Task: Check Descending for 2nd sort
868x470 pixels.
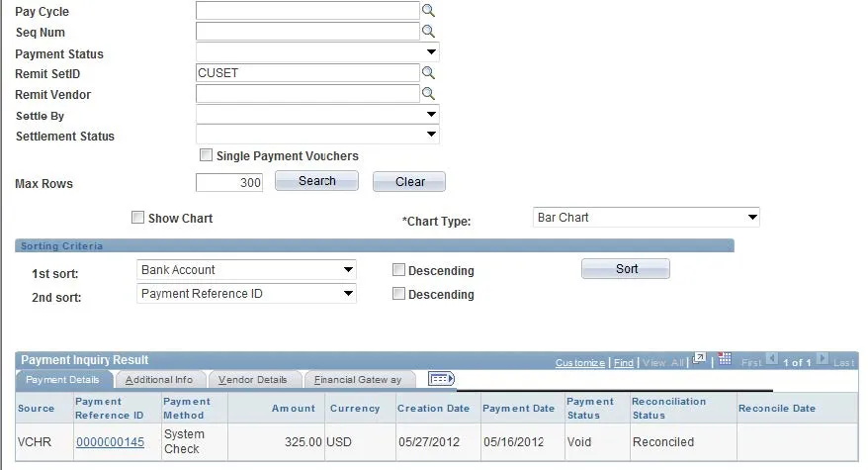Action: tap(398, 294)
